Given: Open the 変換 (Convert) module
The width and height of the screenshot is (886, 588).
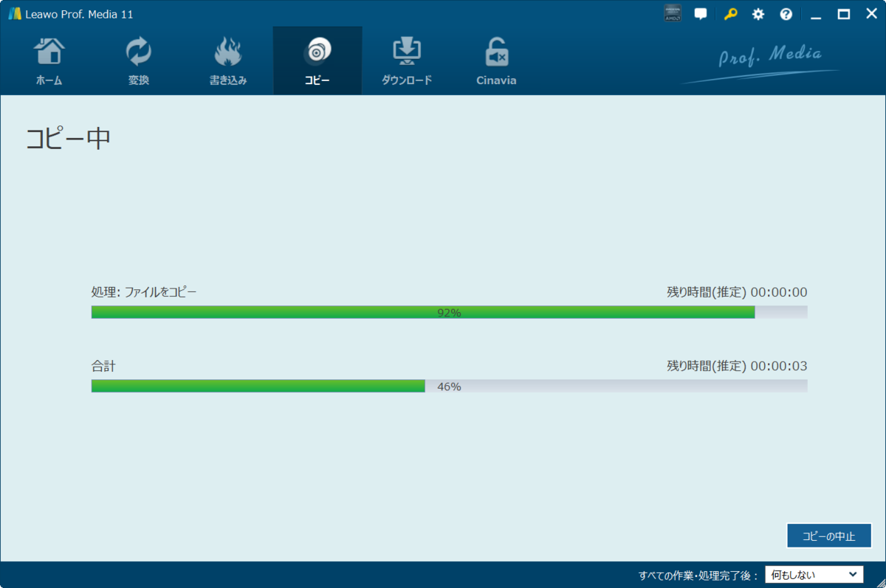Looking at the screenshot, I should pyautogui.click(x=138, y=62).
